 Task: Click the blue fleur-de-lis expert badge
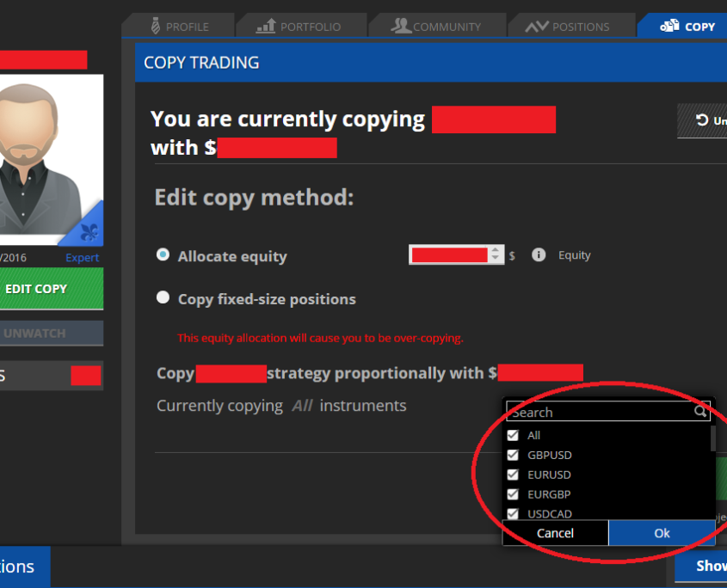[89, 230]
